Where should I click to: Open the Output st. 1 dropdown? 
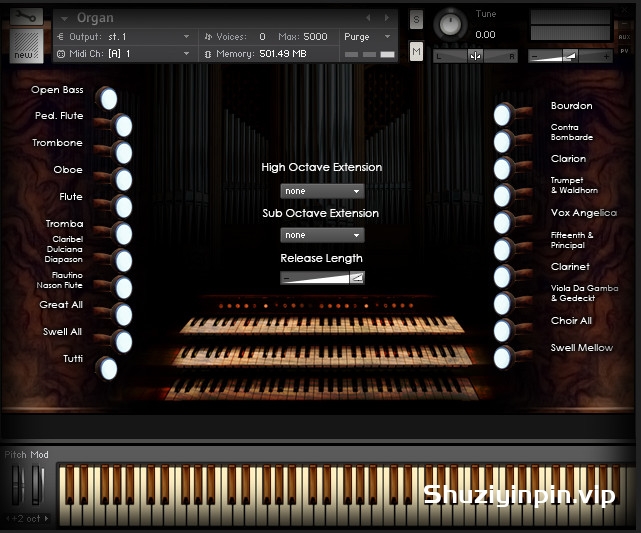pos(124,37)
